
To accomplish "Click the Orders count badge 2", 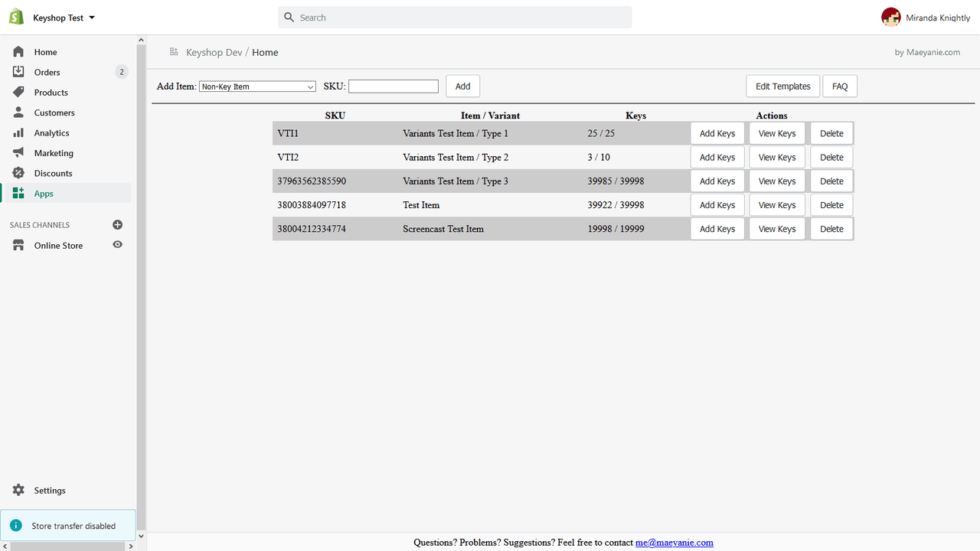I will pos(122,72).
